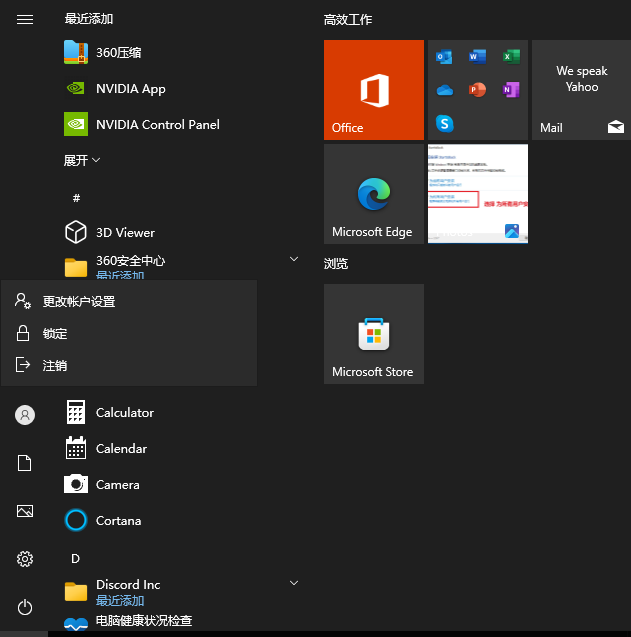The width and height of the screenshot is (631, 637).
Task: Open Discord Inc folder icon
Action: click(x=76, y=592)
